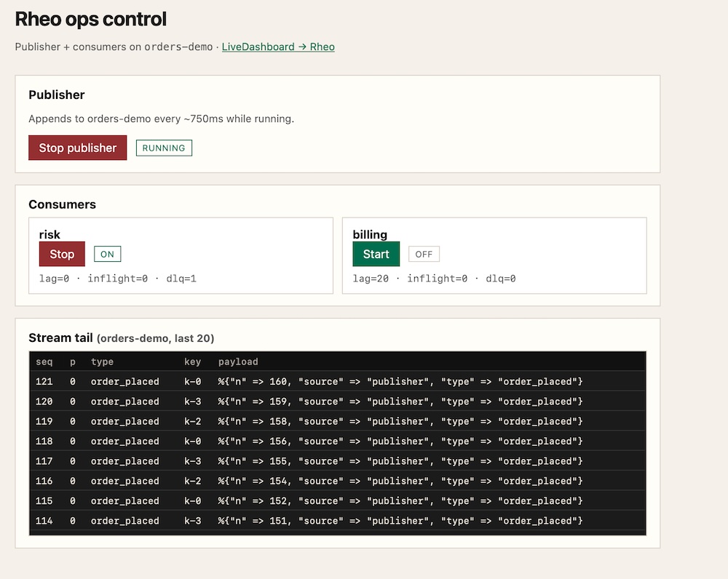Click the key column header
The image size is (728, 579).
(193, 362)
